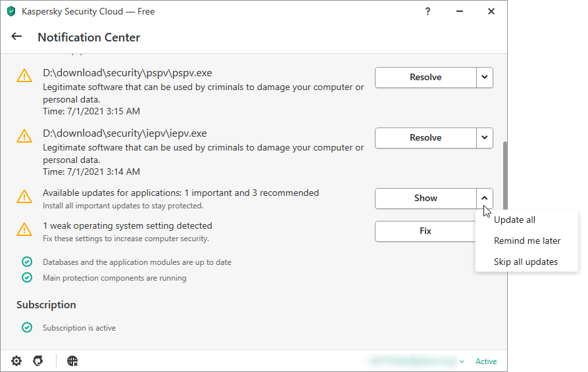Click 'Fix these settings to increase' text
This screenshot has width=588, height=372.
[126, 239]
